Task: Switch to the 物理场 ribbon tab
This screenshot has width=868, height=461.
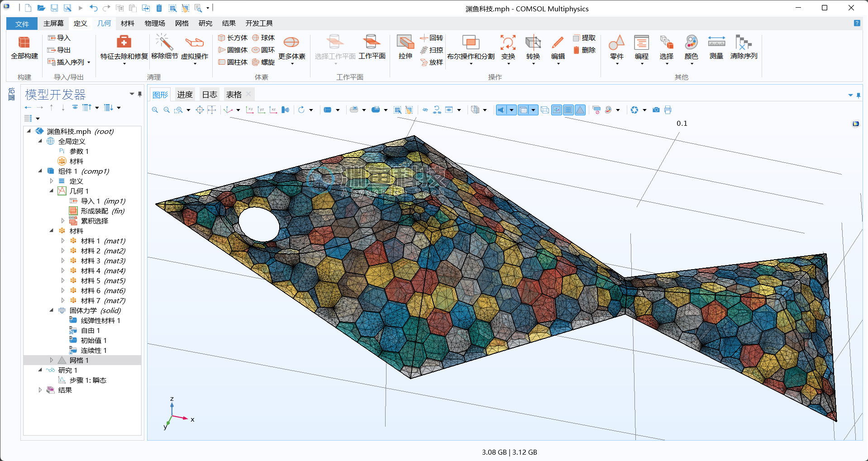Action: (x=155, y=24)
